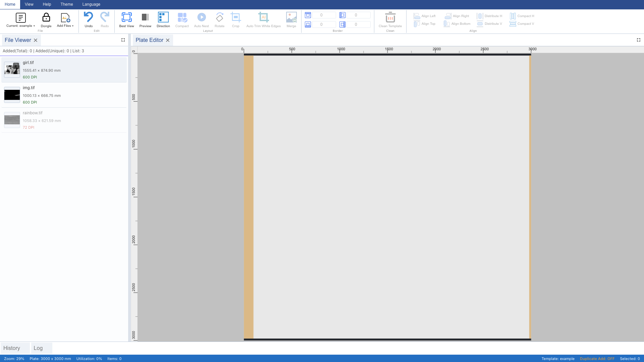Click Template: example in status bar

coord(558,359)
